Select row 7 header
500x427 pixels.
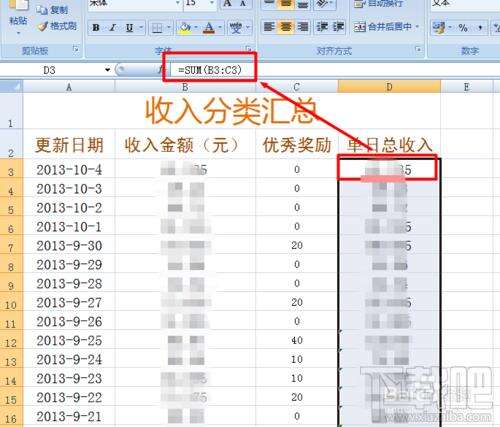tap(11, 244)
